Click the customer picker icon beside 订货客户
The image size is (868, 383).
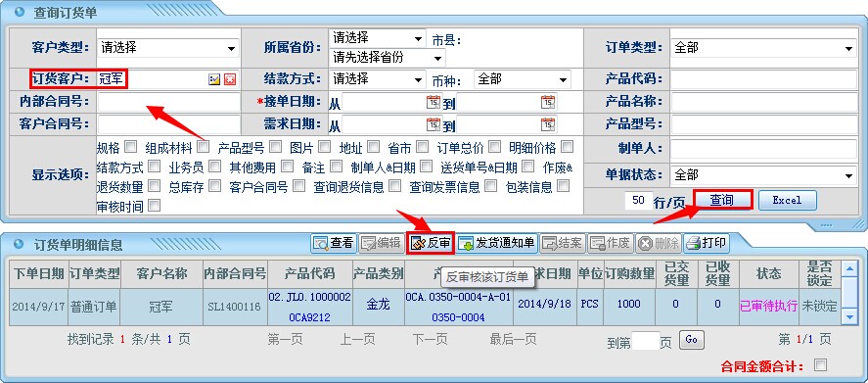(214, 79)
